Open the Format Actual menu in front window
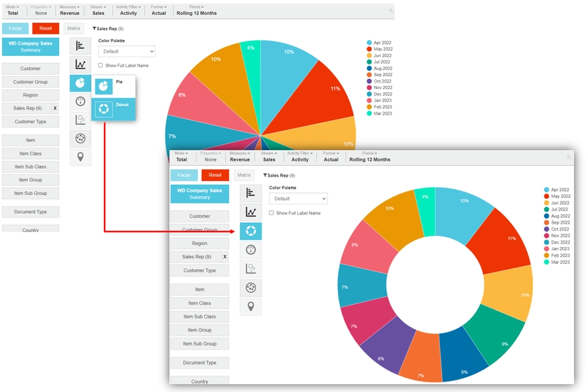 [x=331, y=157]
